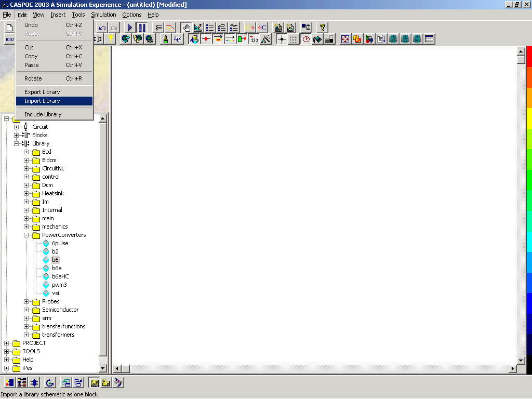Viewport: 532px width, 399px height.
Task: Expand the Circuit tree node
Action: 16,127
